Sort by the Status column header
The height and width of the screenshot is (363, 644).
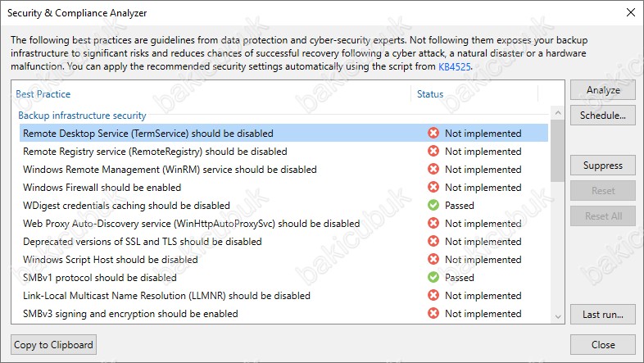(430, 94)
